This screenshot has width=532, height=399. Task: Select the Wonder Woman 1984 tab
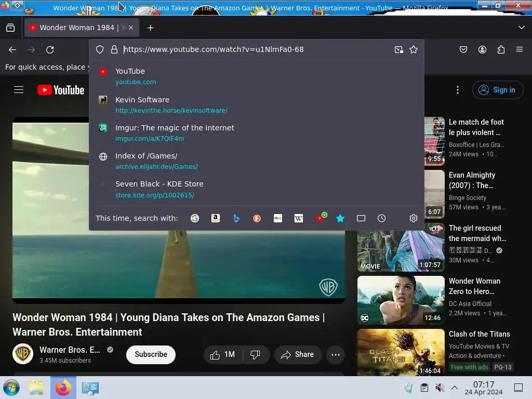[x=82, y=28]
